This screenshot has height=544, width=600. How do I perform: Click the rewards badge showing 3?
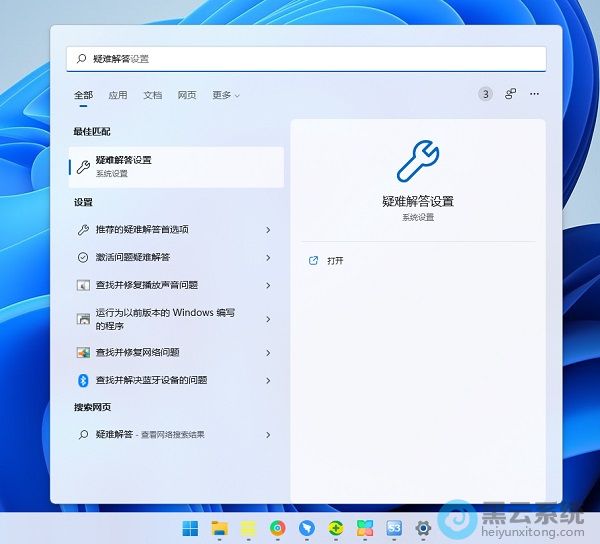coord(485,94)
